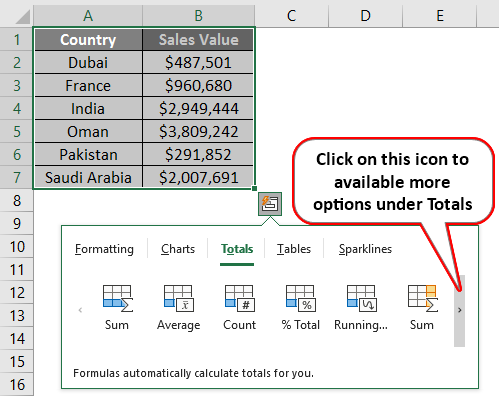Select row 12 header

pyautogui.click(x=17, y=293)
